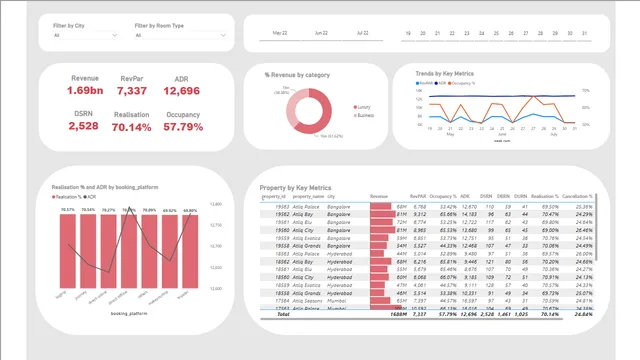Open the Filter by Room Type dropdown
Image resolution: width=640 pixels, height=360 pixels.
point(180,36)
